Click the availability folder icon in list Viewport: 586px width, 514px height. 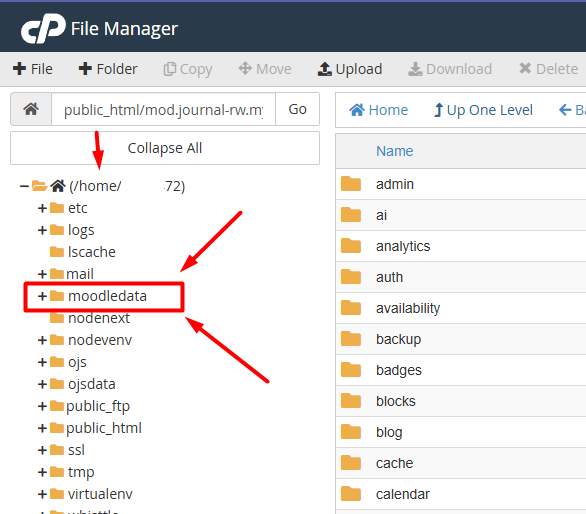point(351,308)
